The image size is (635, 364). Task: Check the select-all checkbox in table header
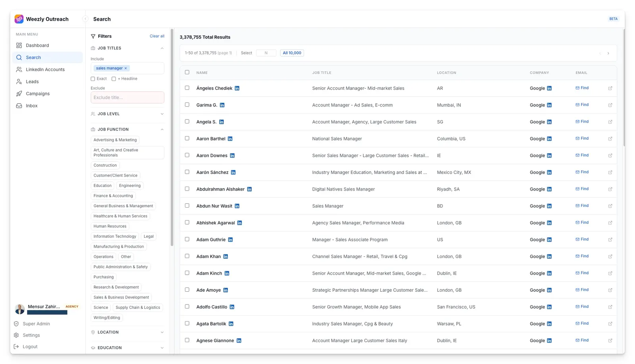187,72
